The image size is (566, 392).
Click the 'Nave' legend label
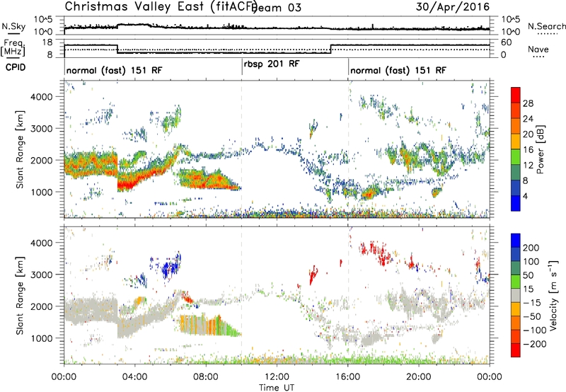point(538,49)
